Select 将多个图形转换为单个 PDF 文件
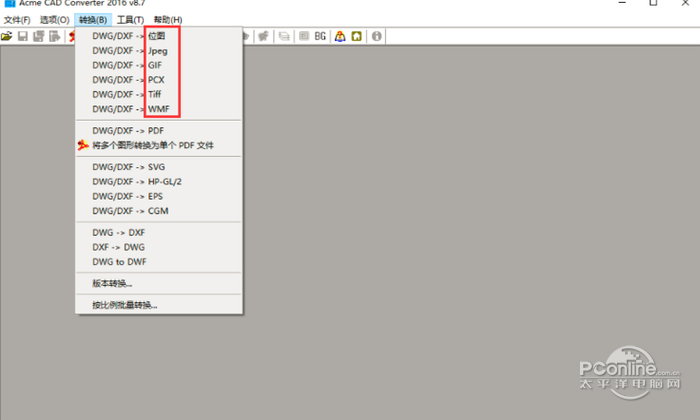Viewport: 700px width, 420px height. tap(159, 146)
